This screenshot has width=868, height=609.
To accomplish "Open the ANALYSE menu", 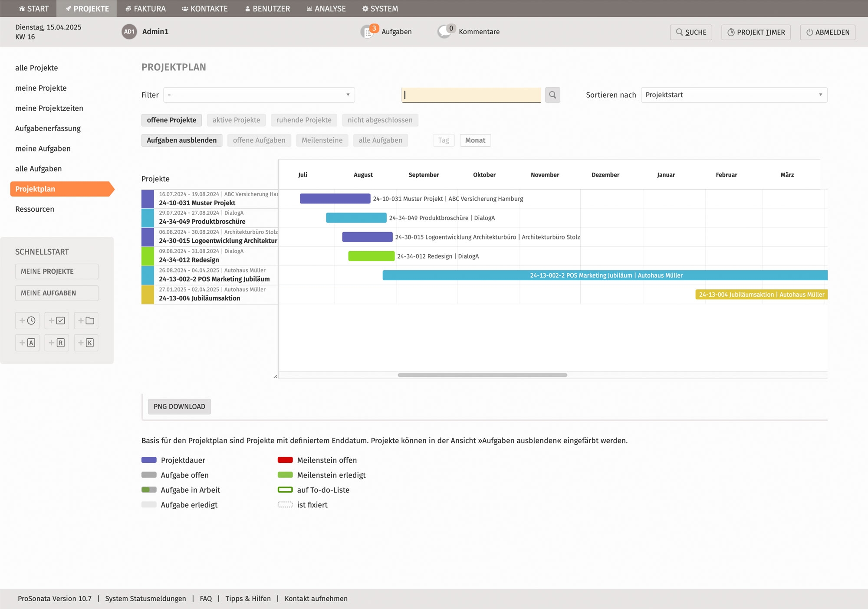I will tap(326, 9).
